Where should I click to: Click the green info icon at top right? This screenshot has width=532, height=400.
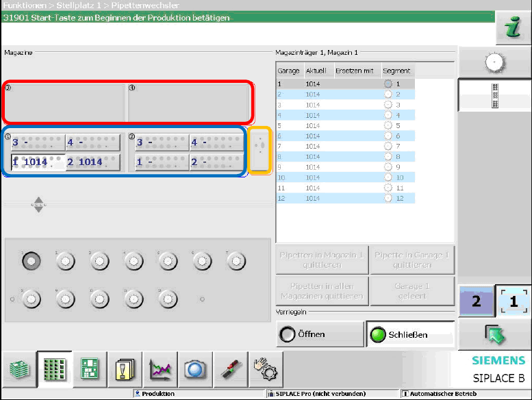point(511,27)
